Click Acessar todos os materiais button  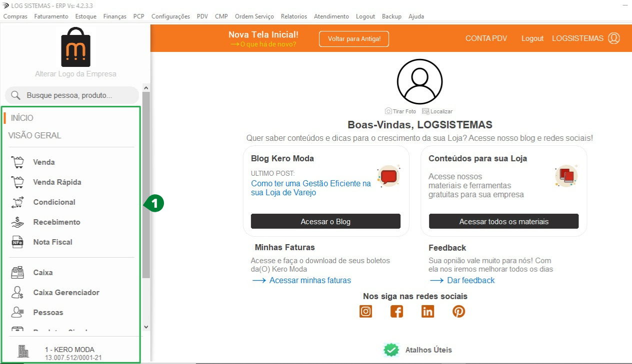(x=503, y=221)
